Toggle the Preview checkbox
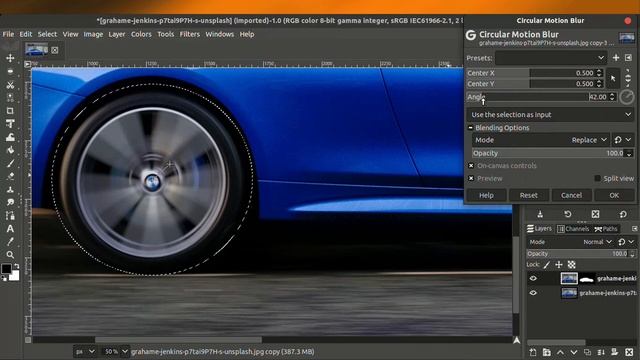This screenshot has height=360, width=640. (x=471, y=178)
